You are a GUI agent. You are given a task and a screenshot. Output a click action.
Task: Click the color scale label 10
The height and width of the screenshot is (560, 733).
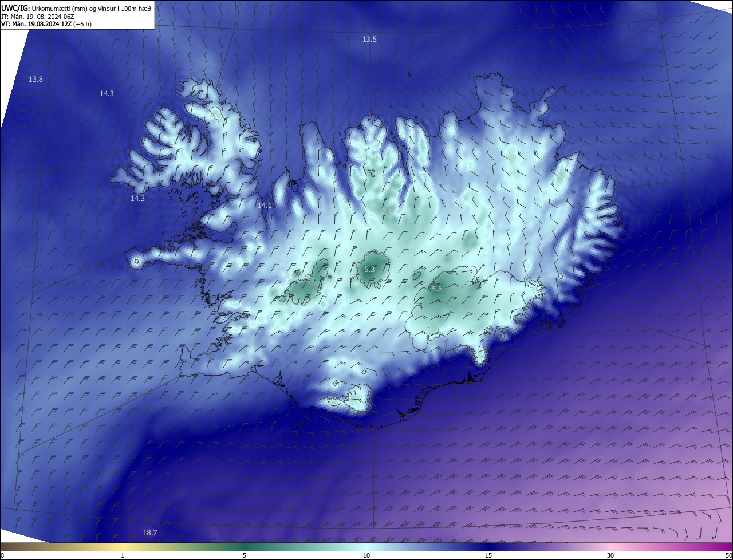click(x=366, y=555)
